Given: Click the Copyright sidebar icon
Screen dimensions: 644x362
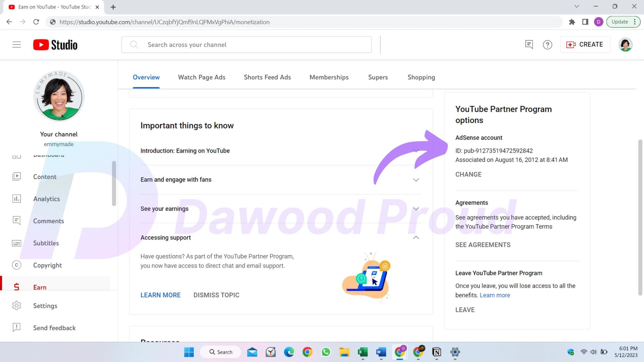Looking at the screenshot, I should pos(16,265).
